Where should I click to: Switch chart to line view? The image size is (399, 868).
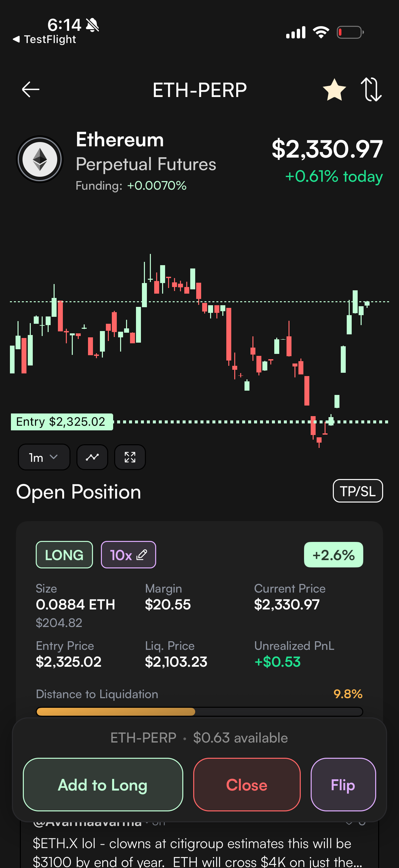click(92, 457)
